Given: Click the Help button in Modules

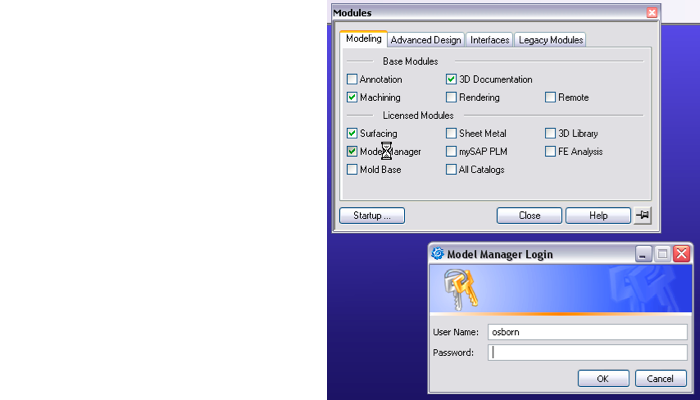Looking at the screenshot, I should [598, 215].
